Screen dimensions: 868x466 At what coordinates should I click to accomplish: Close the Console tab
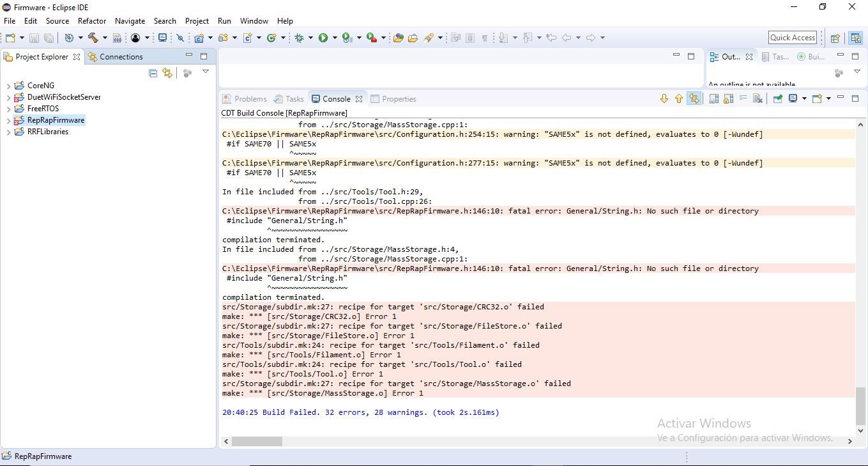click(359, 99)
